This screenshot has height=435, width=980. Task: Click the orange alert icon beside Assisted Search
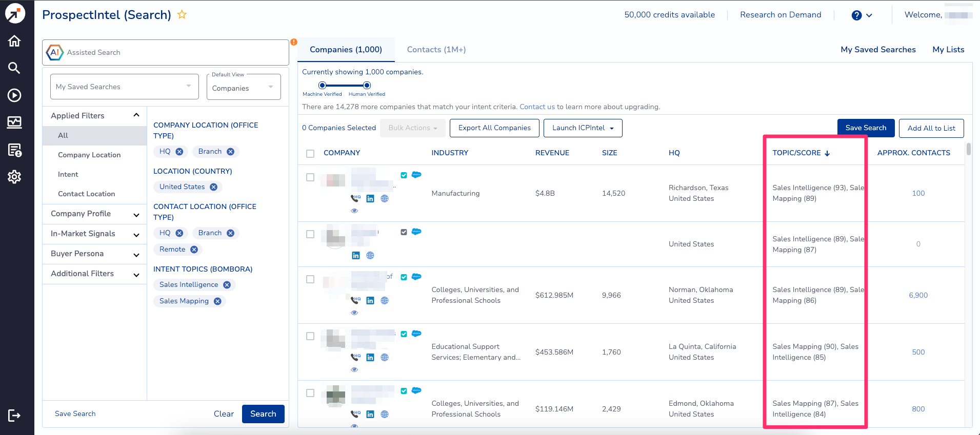pos(294,42)
